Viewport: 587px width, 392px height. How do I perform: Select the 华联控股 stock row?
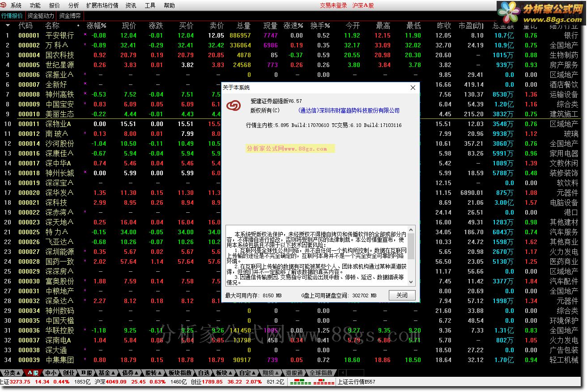click(293, 330)
